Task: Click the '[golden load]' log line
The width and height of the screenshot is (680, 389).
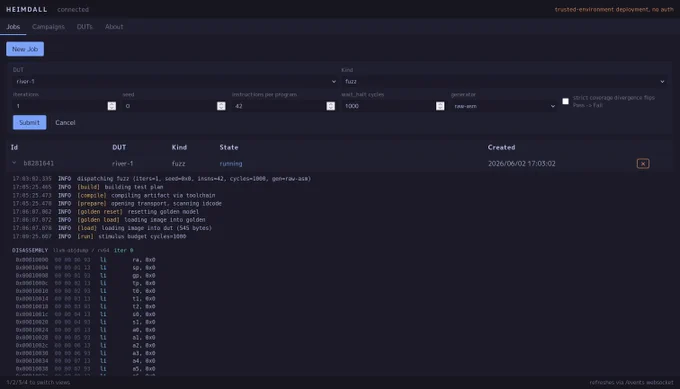Action: (108, 220)
